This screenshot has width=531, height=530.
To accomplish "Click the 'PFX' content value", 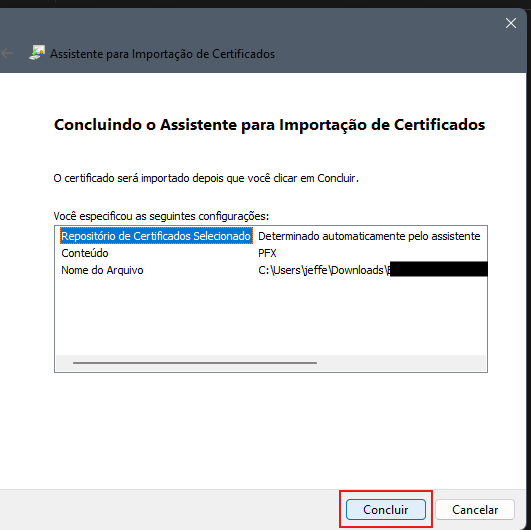I will click(267, 253).
